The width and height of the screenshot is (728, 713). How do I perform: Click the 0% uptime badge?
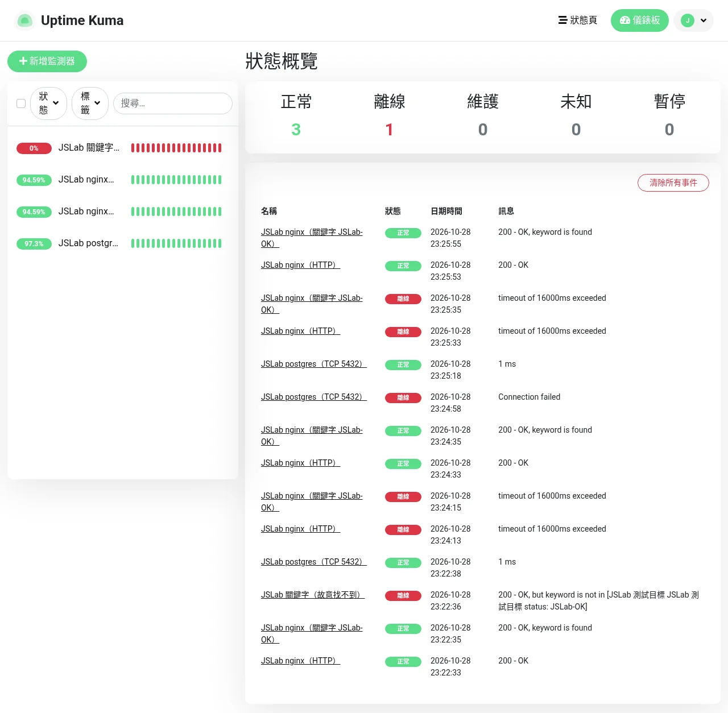tap(34, 148)
